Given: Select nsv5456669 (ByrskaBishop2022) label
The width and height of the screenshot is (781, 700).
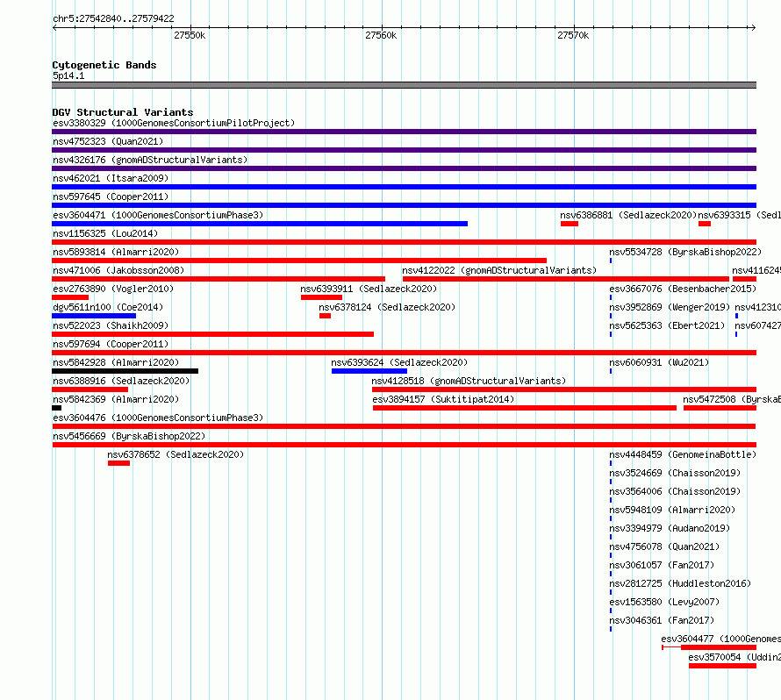Looking at the screenshot, I should pos(129,436).
